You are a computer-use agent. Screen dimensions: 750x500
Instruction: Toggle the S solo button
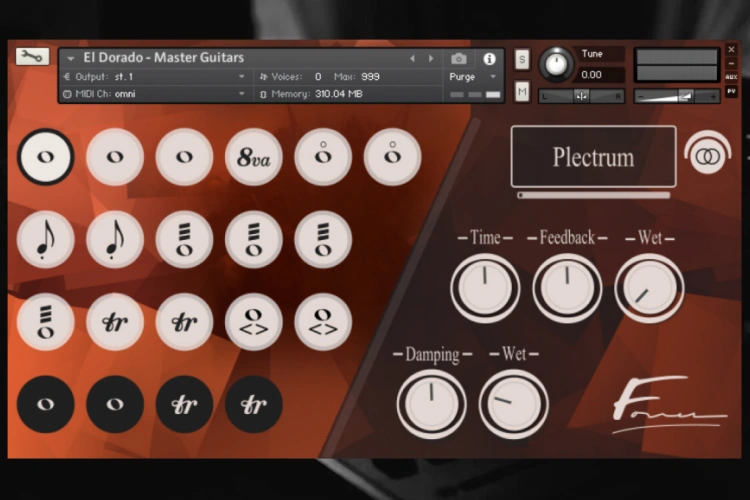point(522,59)
